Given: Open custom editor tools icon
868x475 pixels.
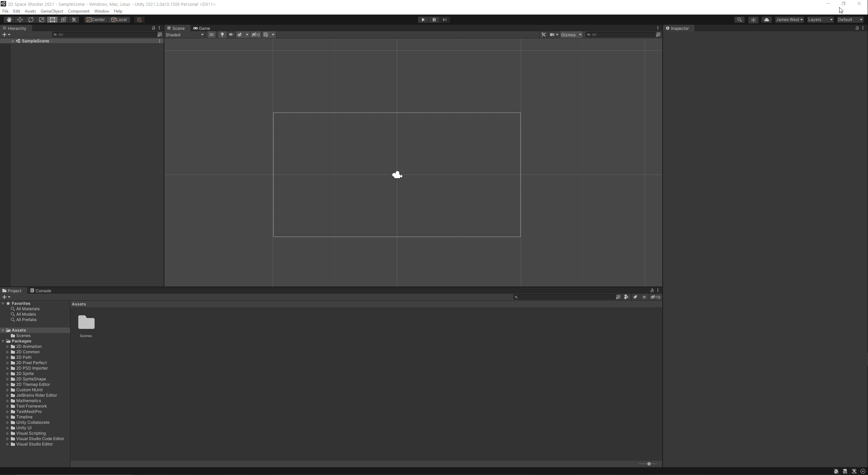Looking at the screenshot, I should [x=74, y=20].
